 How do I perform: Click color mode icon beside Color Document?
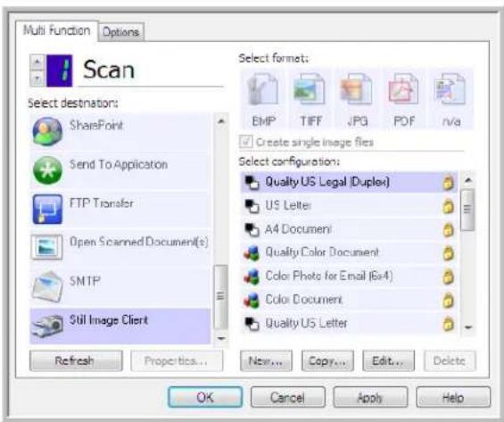[252, 300]
